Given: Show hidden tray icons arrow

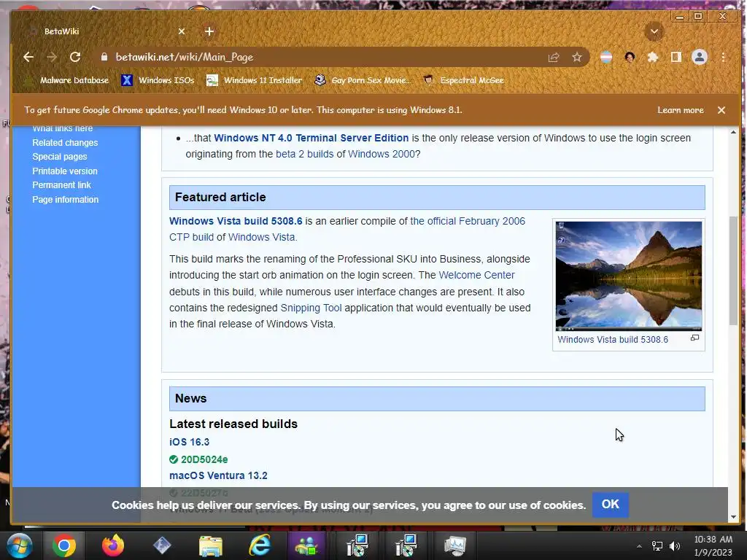Looking at the screenshot, I should [639, 546].
